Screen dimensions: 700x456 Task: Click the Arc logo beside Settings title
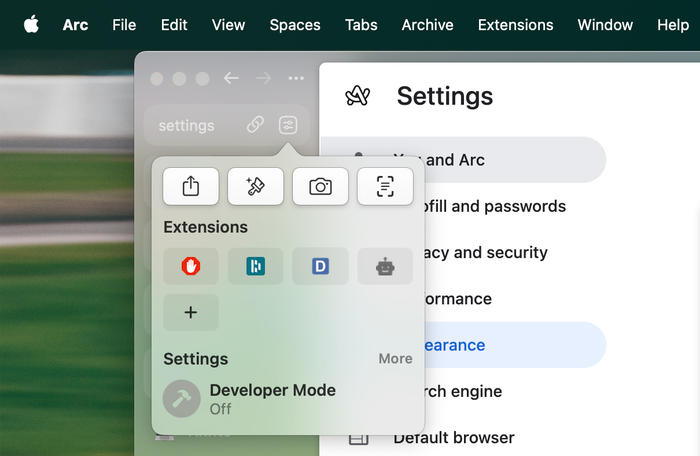tap(358, 96)
